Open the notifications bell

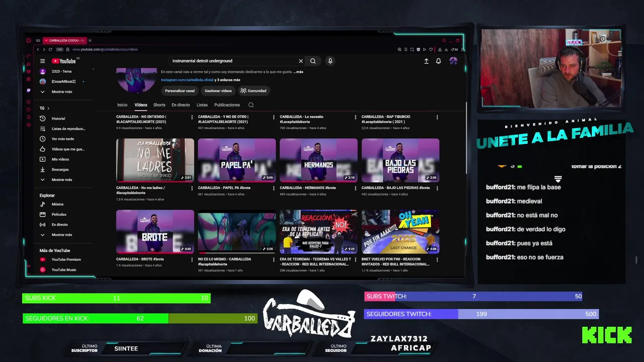(438, 61)
